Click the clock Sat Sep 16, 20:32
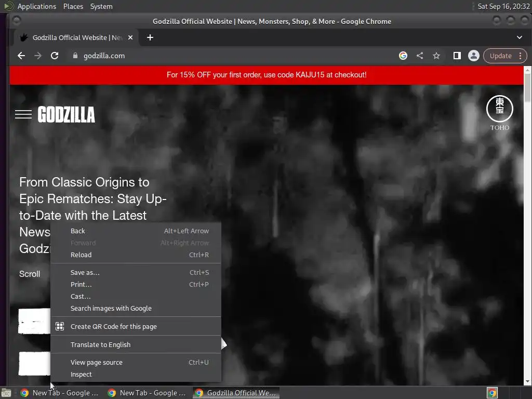 coord(503,6)
